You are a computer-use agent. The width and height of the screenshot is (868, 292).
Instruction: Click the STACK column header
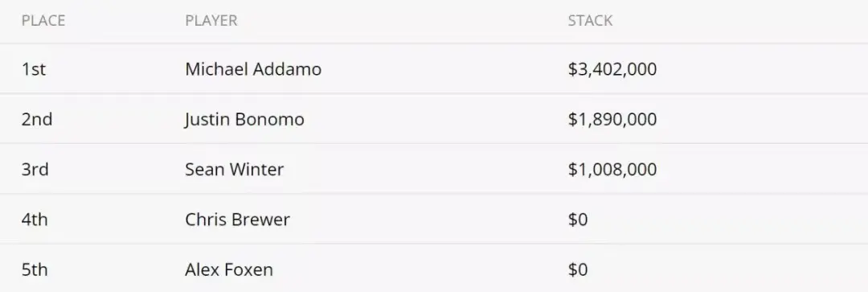click(590, 20)
